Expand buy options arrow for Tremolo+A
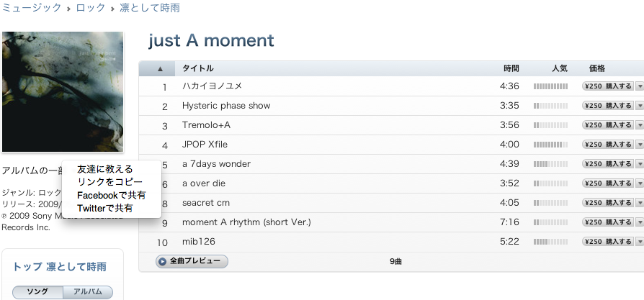 point(640,125)
